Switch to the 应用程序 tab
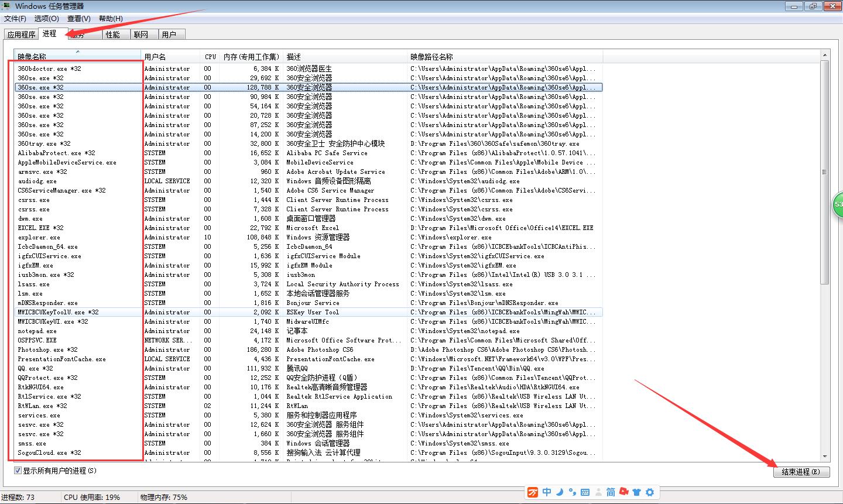This screenshot has height=504, width=843. click(x=22, y=35)
